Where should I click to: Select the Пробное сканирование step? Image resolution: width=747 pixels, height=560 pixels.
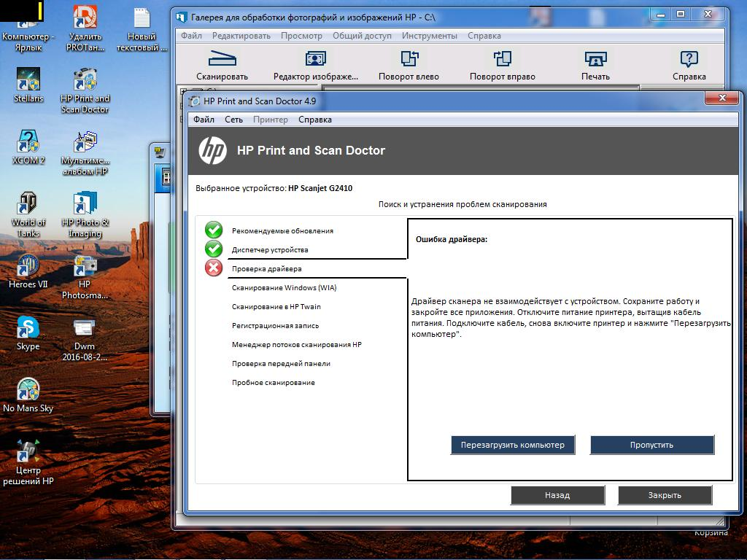pyautogui.click(x=274, y=383)
